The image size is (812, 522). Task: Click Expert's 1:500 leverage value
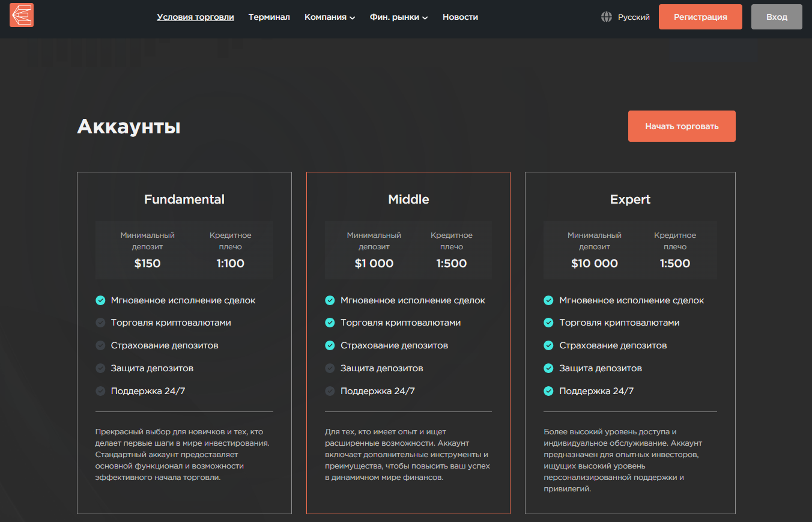tap(675, 263)
